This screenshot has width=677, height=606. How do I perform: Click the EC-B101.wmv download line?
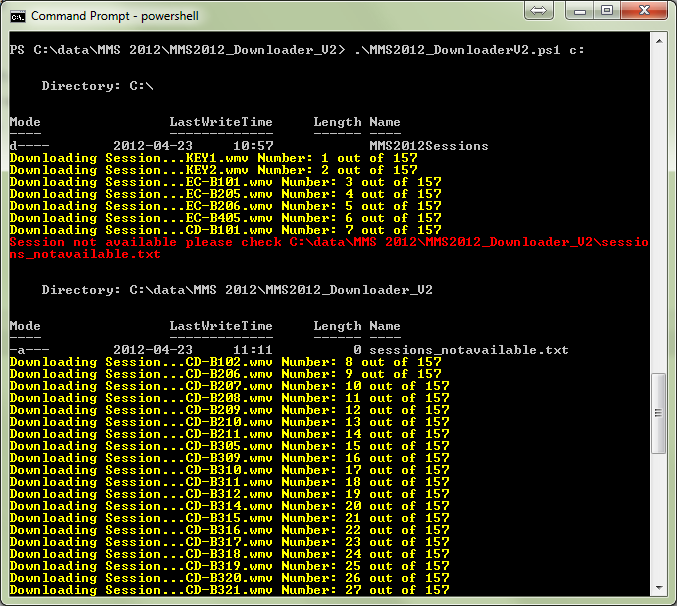point(226,182)
